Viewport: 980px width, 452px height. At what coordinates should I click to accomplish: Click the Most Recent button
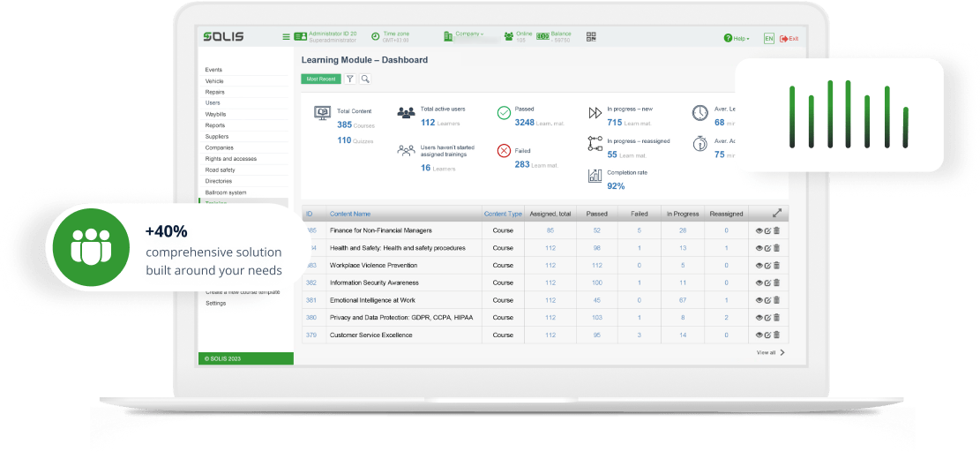coord(321,79)
